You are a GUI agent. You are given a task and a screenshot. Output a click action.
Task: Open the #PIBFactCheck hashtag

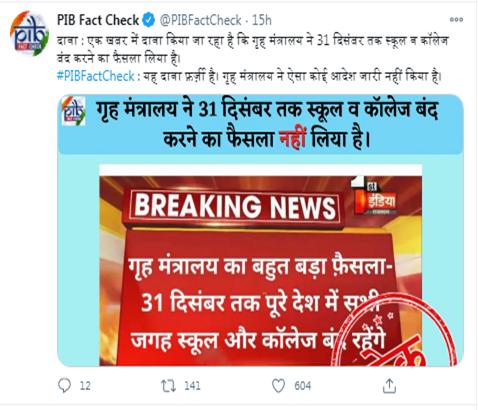(96, 76)
